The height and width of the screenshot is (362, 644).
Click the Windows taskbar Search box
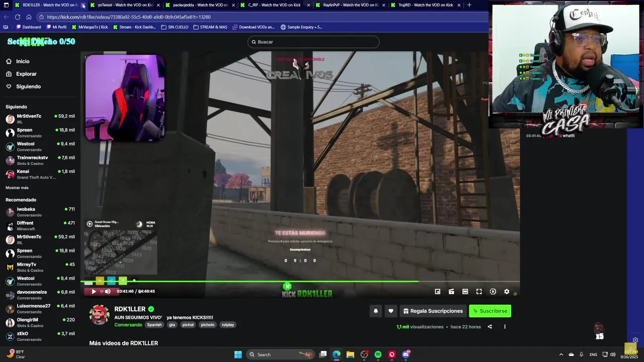(280, 354)
